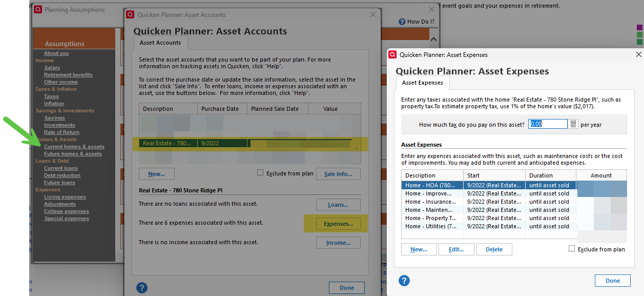Open the Rate of Return link
This screenshot has height=296, width=644.
[x=61, y=132]
